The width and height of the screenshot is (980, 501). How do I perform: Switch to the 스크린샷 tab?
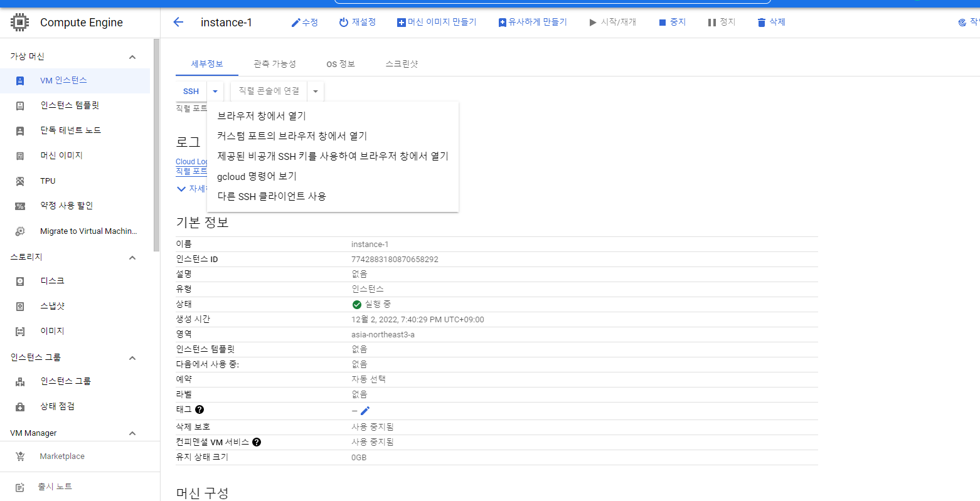click(x=402, y=64)
